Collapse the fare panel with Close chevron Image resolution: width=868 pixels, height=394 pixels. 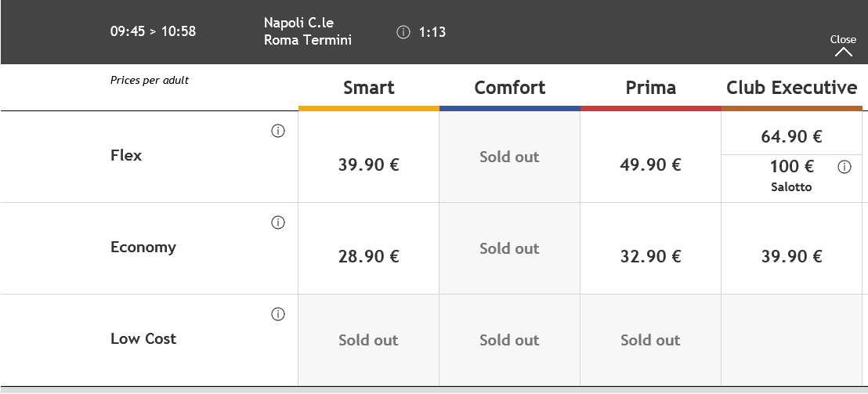pos(843,46)
